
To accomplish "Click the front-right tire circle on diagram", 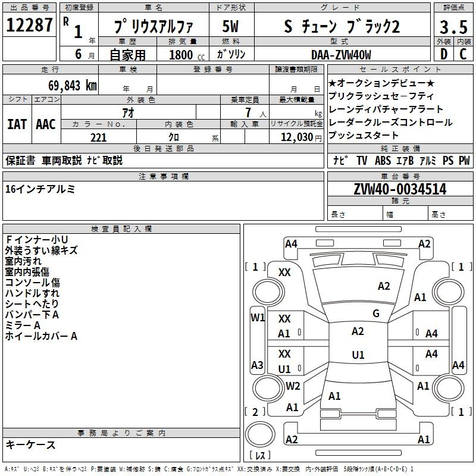I will tap(449, 292).
